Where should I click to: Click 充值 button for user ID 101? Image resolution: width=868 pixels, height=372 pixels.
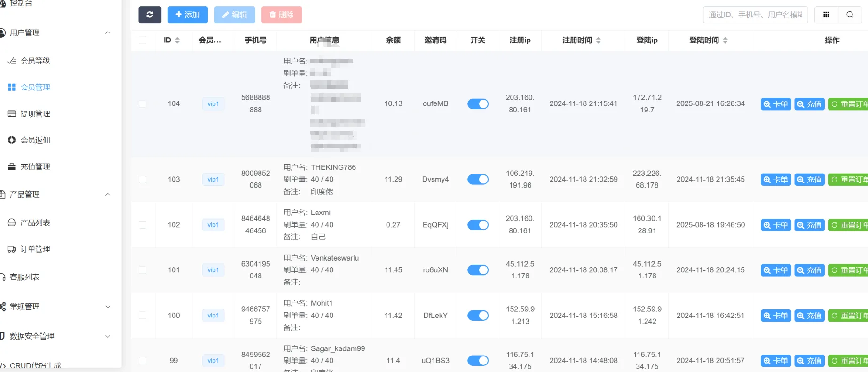(809, 270)
